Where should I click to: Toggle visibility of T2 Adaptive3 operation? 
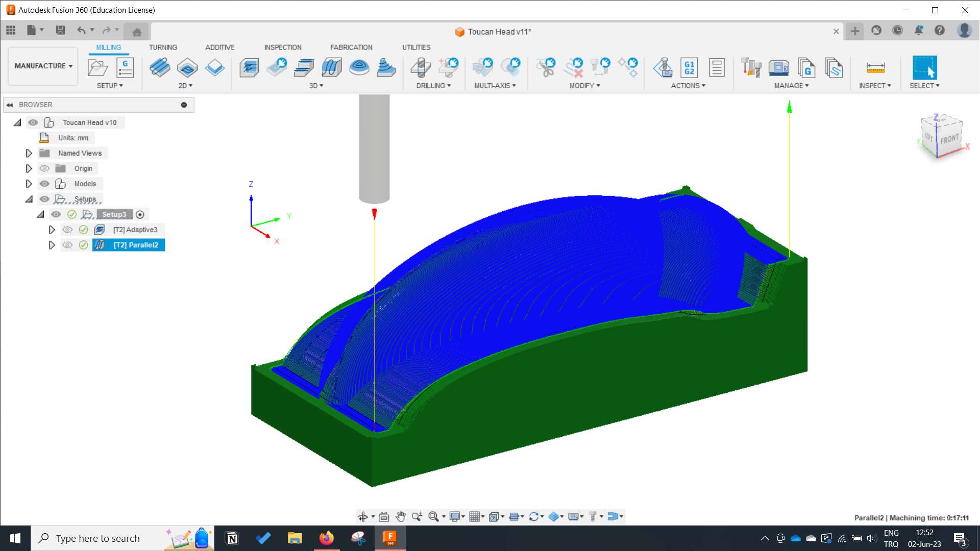(67, 230)
